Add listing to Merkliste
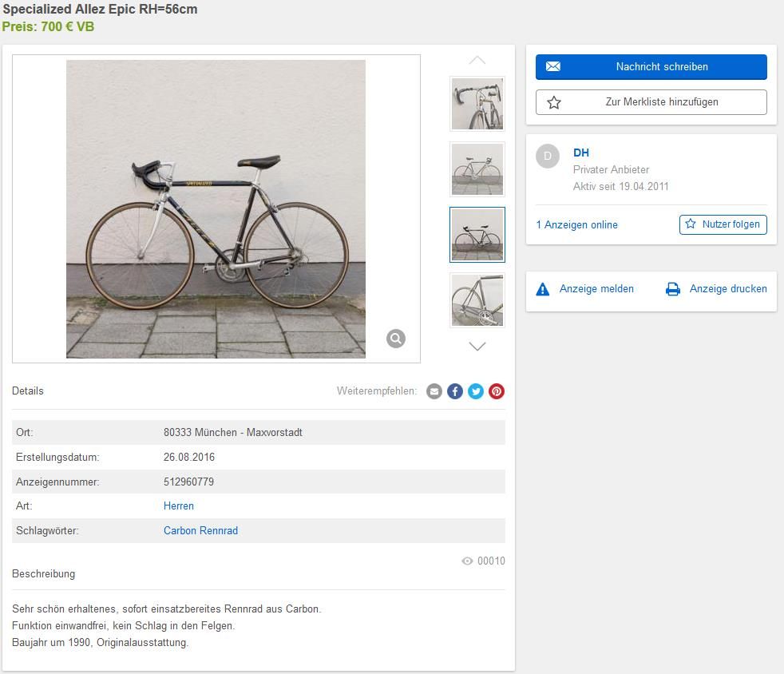 tap(651, 102)
